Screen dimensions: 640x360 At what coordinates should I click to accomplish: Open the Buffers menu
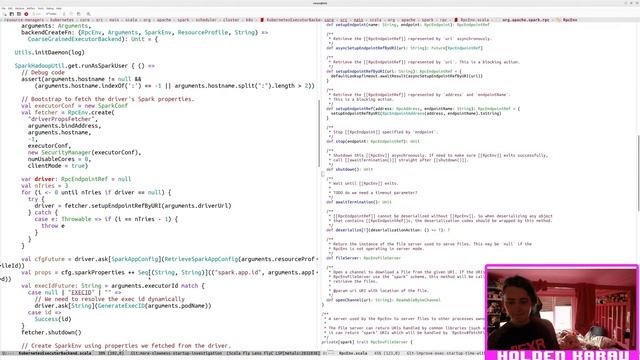pyautogui.click(x=31, y=8)
